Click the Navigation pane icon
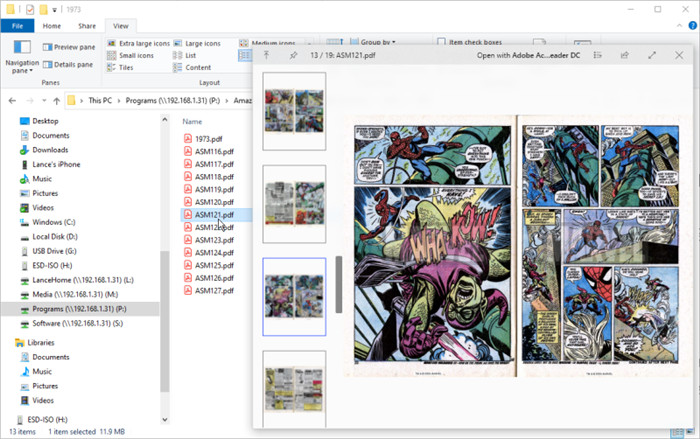The height and width of the screenshot is (439, 700). coord(22,47)
